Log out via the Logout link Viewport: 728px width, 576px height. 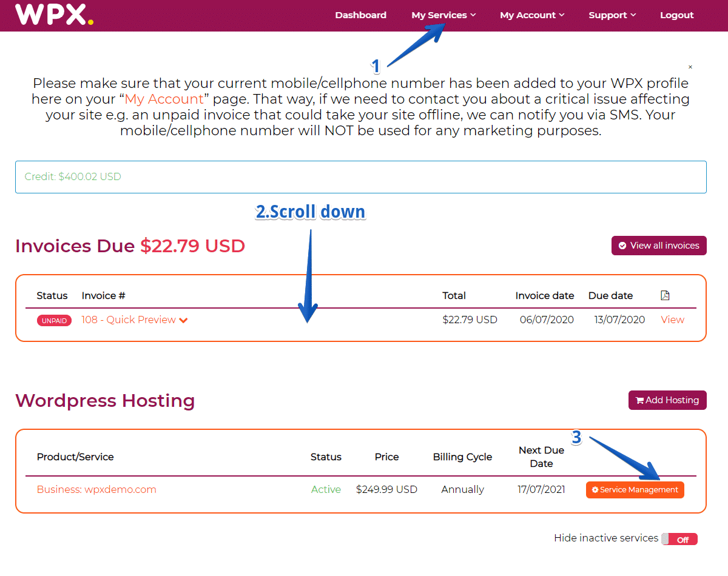[676, 15]
